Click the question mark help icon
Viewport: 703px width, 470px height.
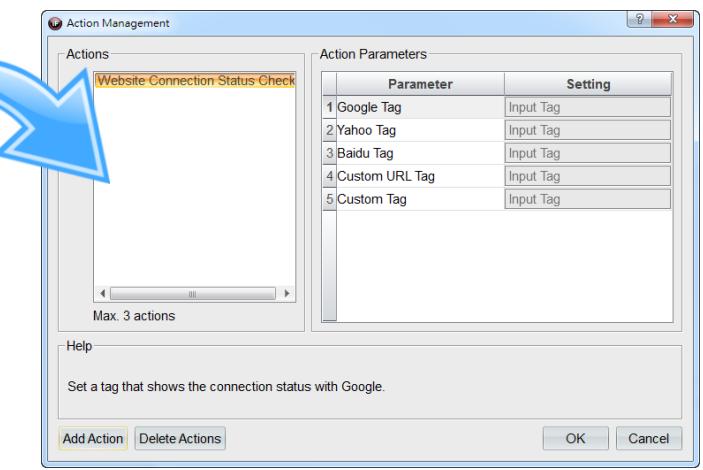click(640, 19)
